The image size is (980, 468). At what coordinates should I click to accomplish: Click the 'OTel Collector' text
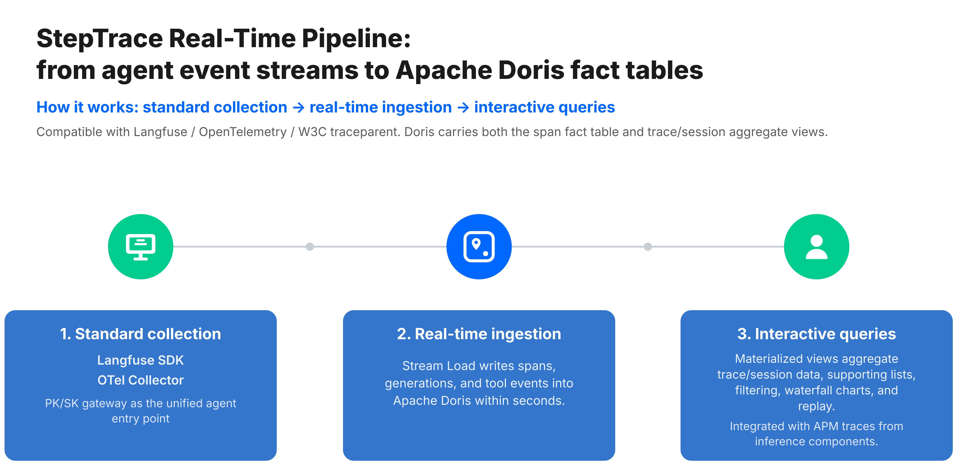[x=140, y=380]
